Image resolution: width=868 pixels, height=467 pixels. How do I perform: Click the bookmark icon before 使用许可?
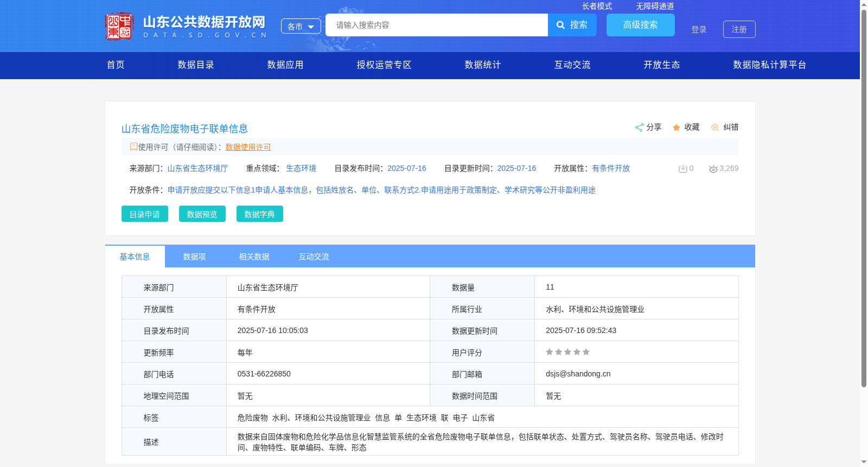tap(133, 146)
